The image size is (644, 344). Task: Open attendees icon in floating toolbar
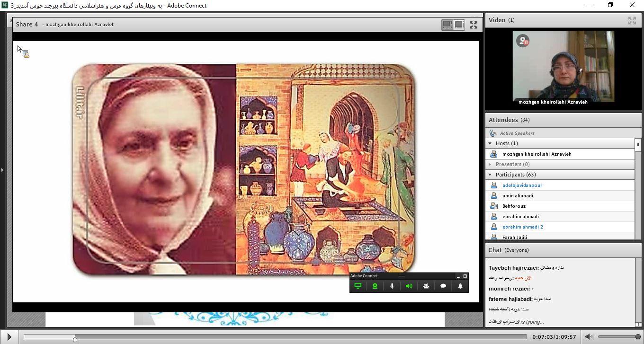[x=426, y=286]
